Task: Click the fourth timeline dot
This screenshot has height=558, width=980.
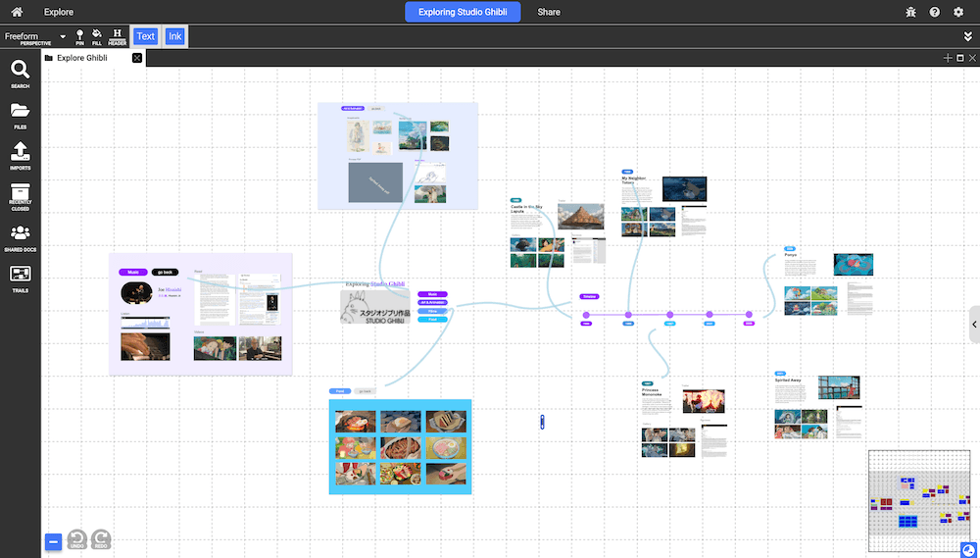Action: (x=710, y=315)
